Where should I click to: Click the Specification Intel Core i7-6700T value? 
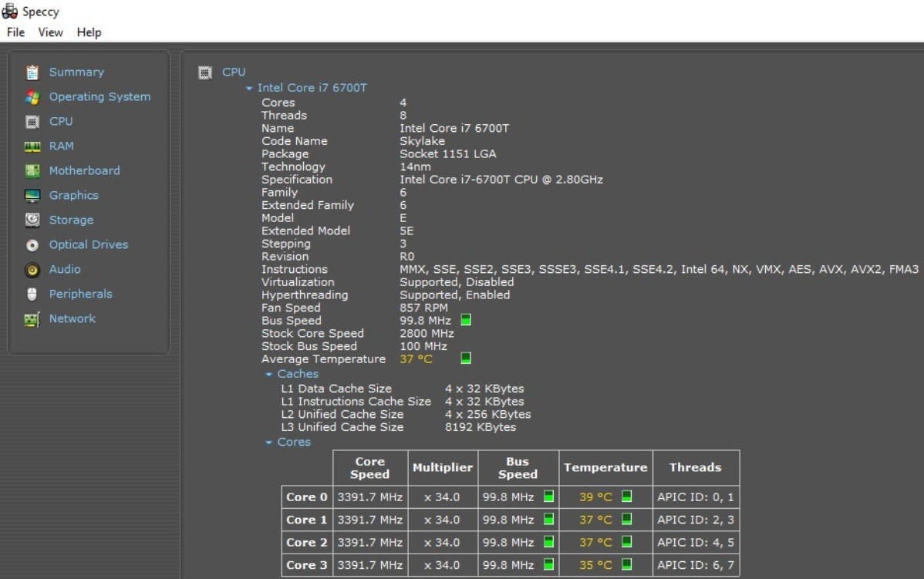click(x=501, y=180)
